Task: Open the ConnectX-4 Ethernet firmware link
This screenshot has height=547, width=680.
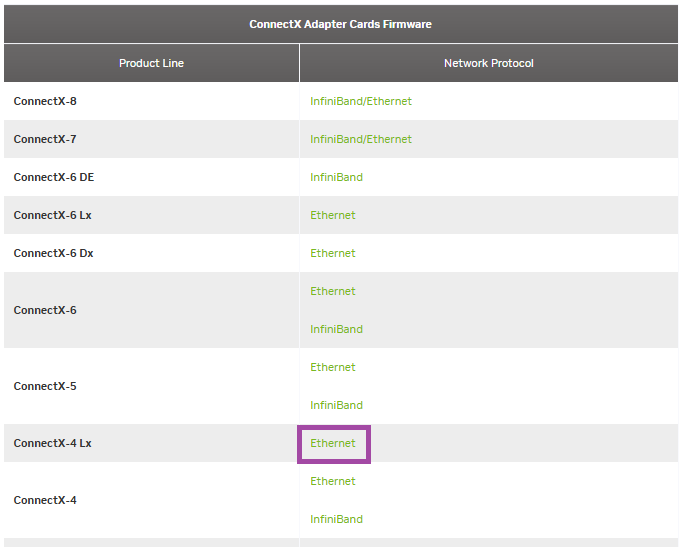Action: tap(332, 481)
